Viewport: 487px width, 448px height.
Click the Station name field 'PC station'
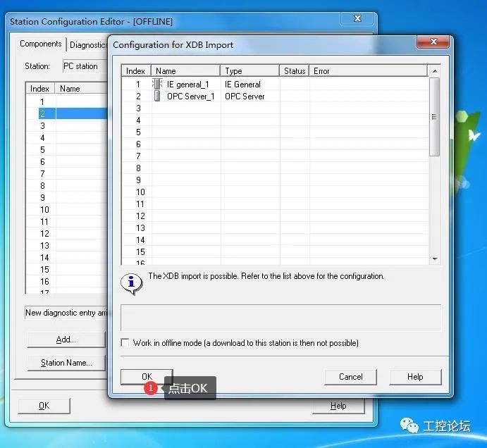coord(85,66)
